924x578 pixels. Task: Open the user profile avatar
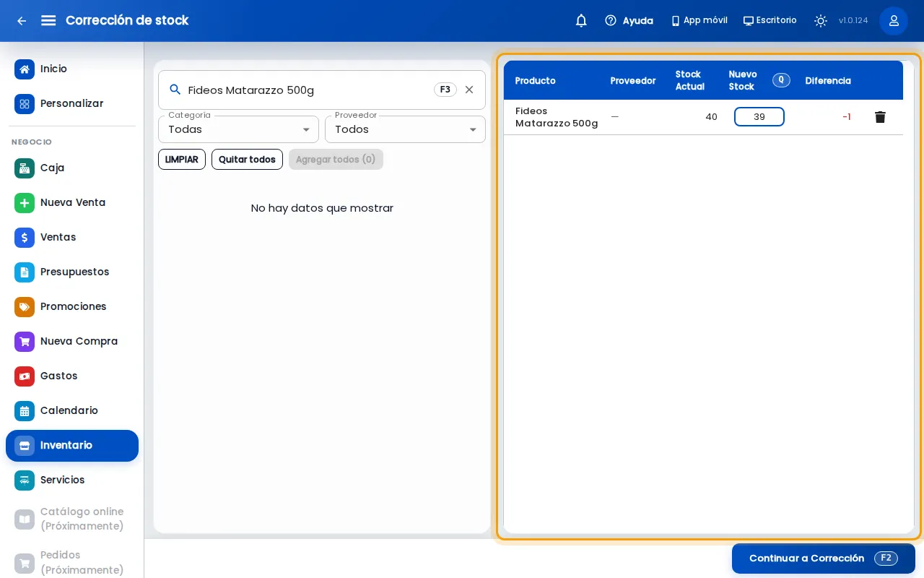tap(894, 21)
